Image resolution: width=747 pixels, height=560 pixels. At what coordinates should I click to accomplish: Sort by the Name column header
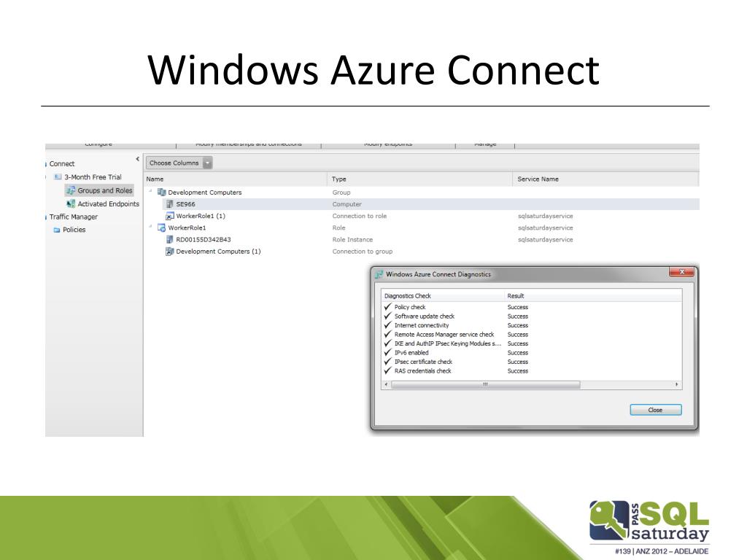236,179
